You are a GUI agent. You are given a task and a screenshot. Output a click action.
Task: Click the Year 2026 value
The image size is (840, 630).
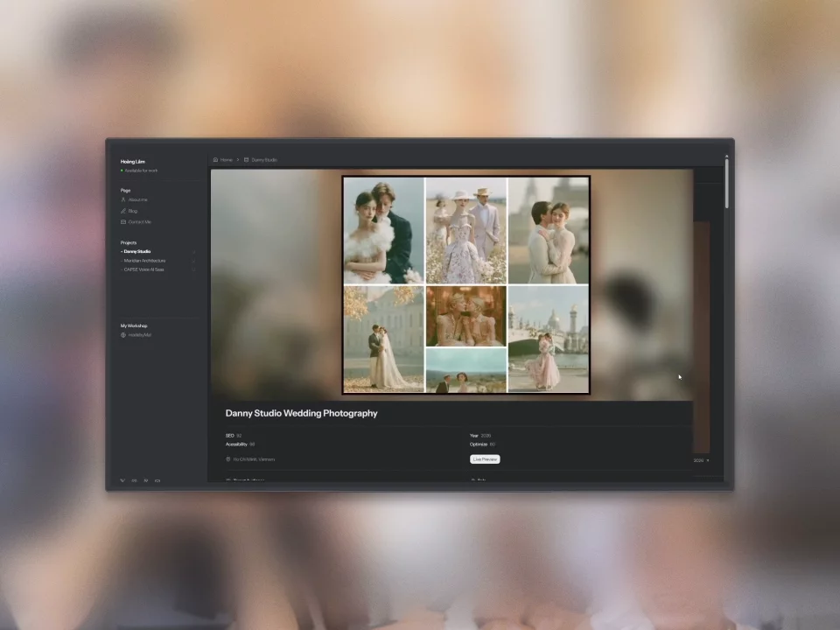[x=486, y=436]
